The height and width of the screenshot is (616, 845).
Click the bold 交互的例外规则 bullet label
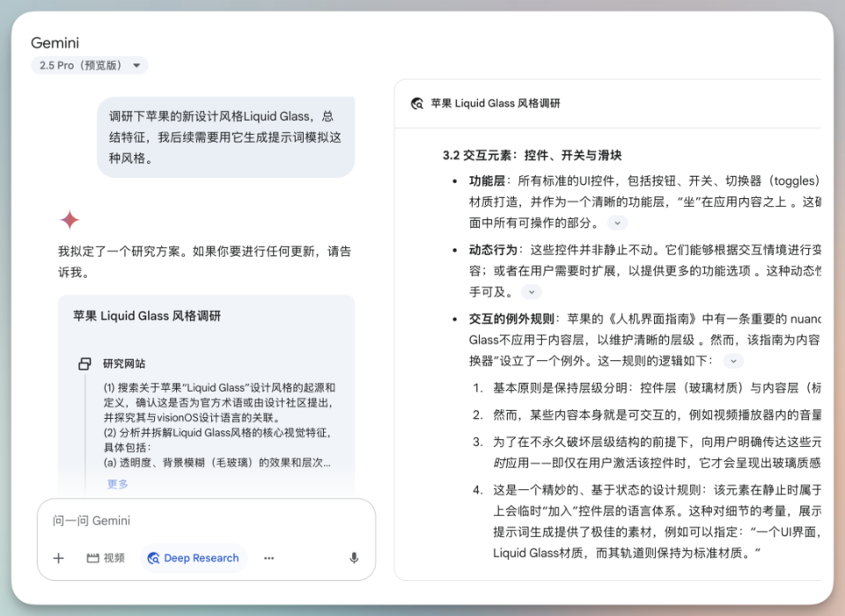511,319
